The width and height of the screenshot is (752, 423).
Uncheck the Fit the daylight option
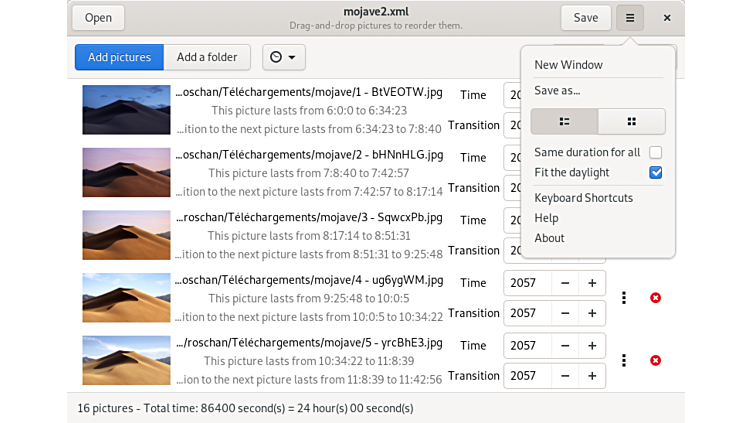click(x=655, y=172)
